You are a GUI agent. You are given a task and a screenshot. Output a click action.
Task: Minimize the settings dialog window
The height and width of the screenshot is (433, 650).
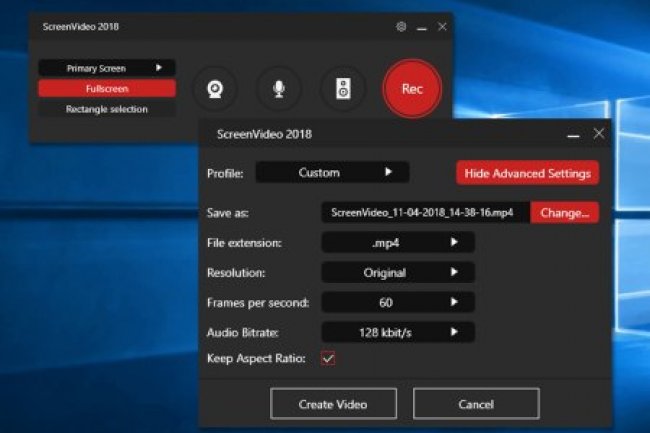click(x=573, y=133)
